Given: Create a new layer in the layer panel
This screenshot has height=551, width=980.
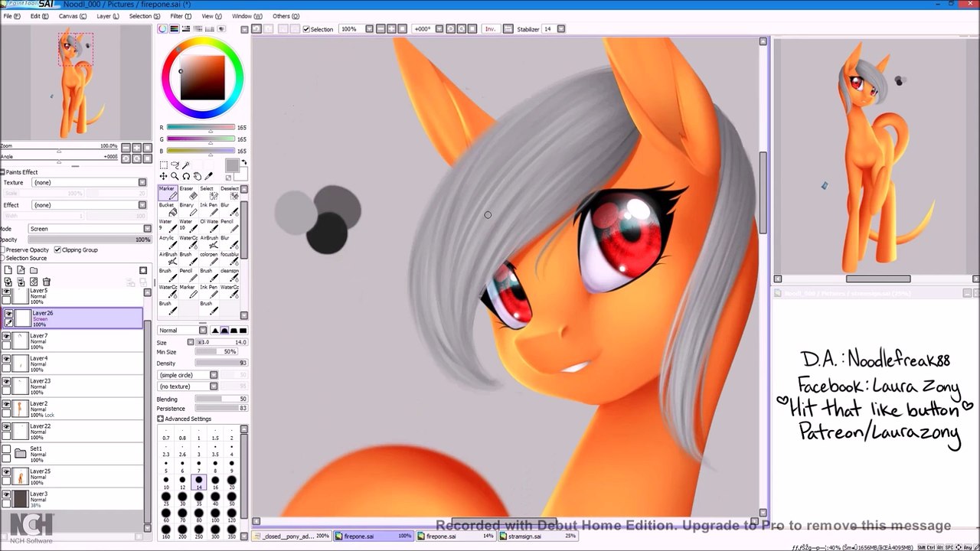Looking at the screenshot, I should coord(8,270).
